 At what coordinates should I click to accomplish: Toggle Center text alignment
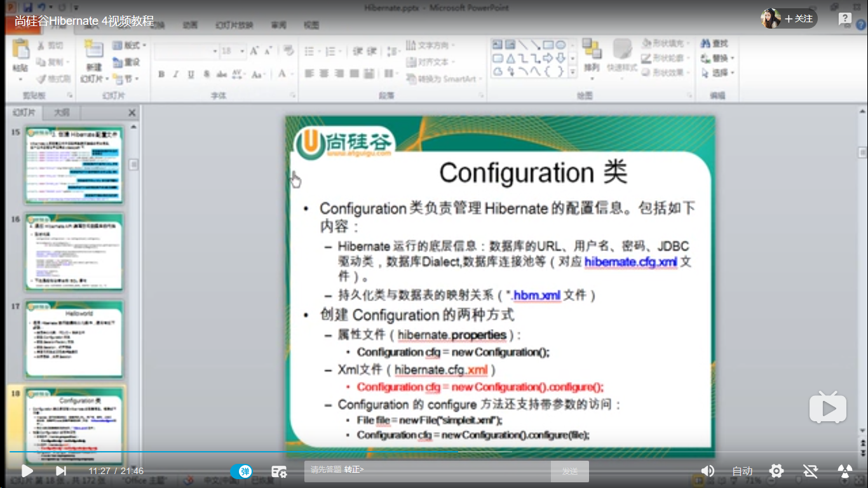pos(324,74)
